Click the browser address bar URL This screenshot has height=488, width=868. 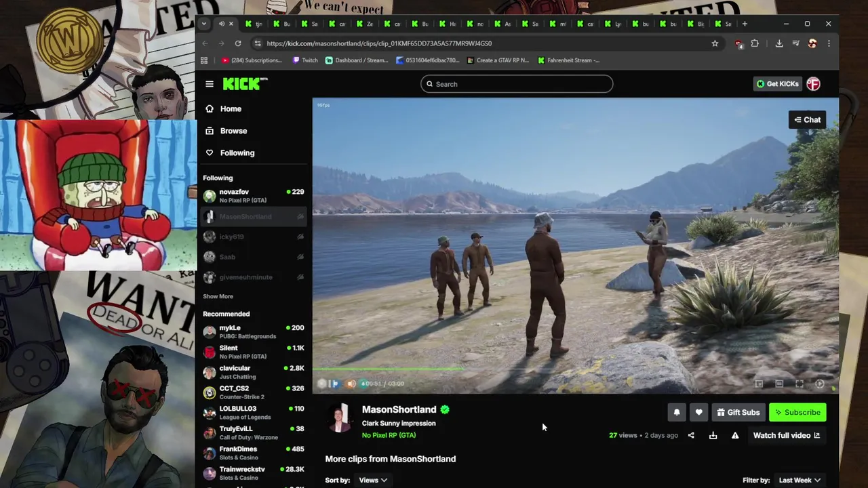coord(379,43)
